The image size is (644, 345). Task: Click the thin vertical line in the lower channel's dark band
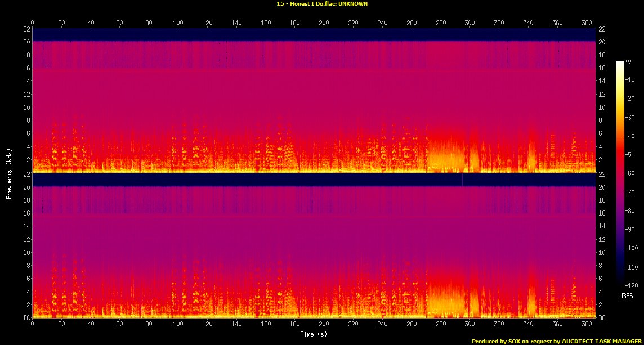tap(462, 180)
